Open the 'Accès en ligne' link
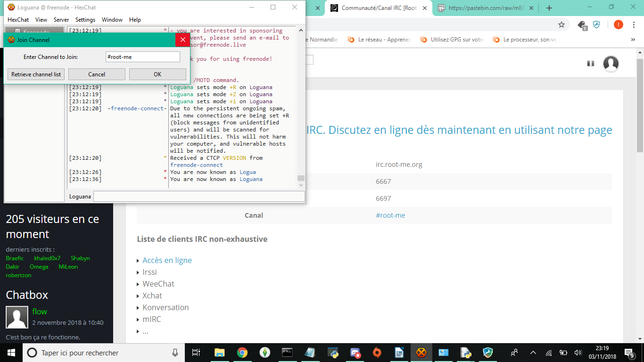Viewport: 644px width, 362px height. pos(167,260)
